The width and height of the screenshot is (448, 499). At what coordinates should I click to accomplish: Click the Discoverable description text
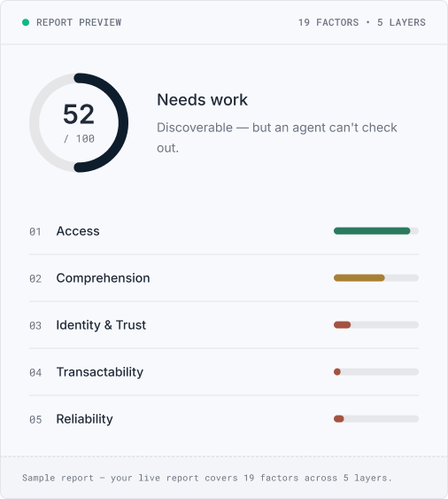click(x=277, y=137)
